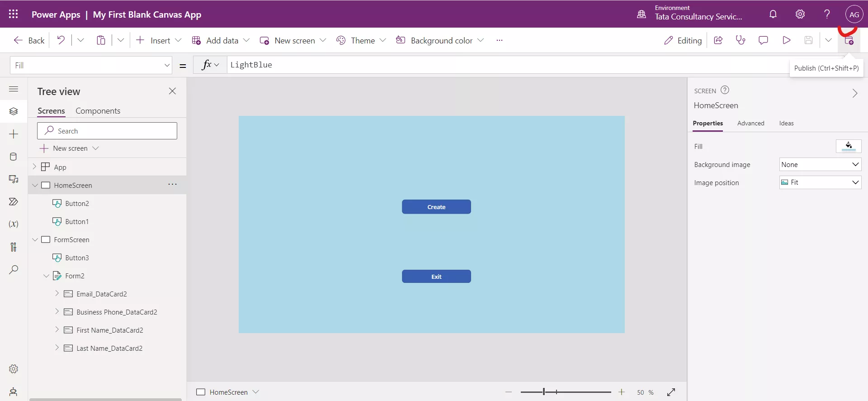868x401 pixels.
Task: Collapse the right properties pane chevron
Action: point(854,93)
